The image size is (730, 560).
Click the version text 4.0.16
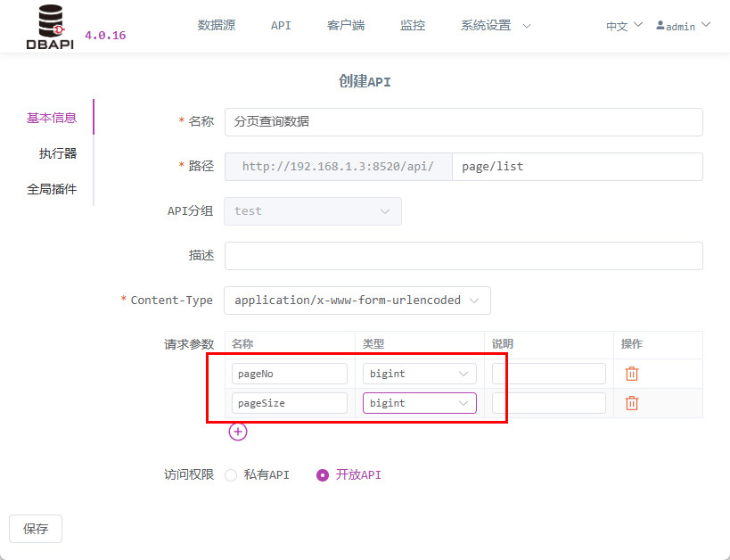coord(105,36)
